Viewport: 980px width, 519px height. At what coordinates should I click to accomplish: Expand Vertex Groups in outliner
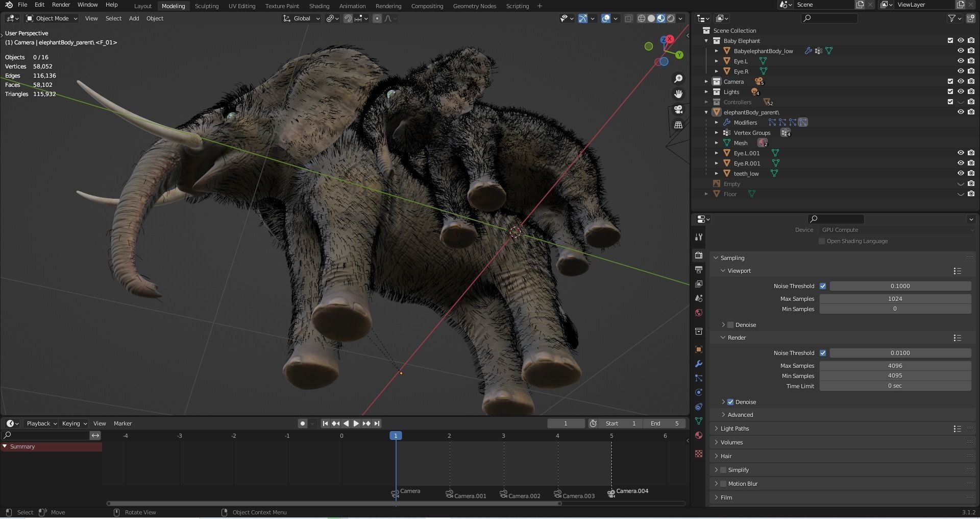[717, 133]
